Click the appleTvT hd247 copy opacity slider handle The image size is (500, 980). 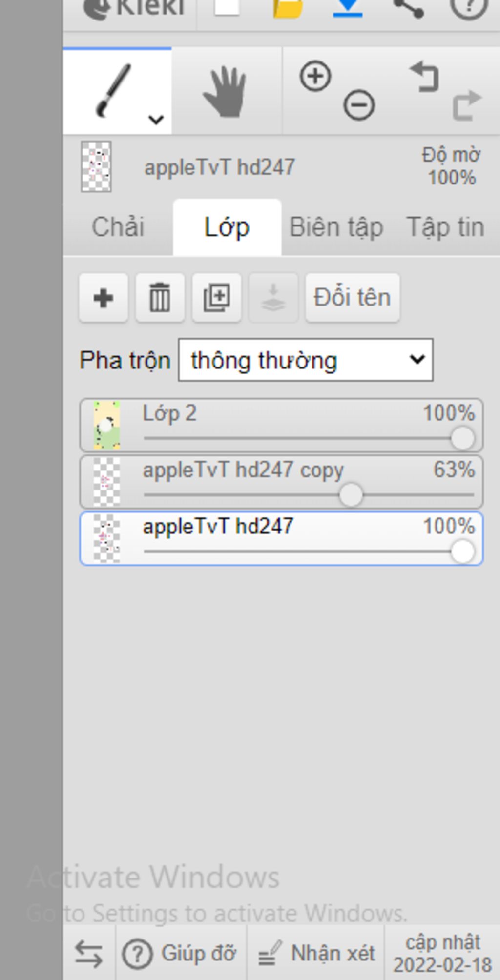(351, 495)
